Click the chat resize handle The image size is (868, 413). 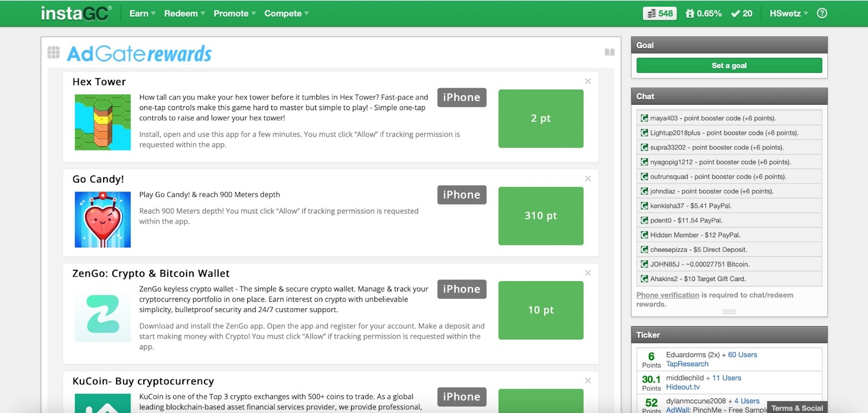pyautogui.click(x=729, y=312)
